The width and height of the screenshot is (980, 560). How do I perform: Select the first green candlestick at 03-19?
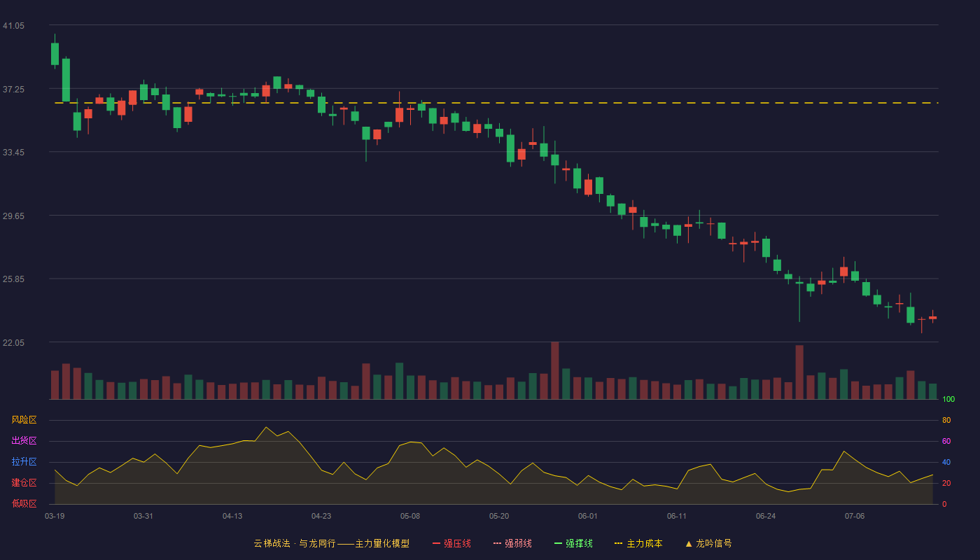click(x=55, y=53)
